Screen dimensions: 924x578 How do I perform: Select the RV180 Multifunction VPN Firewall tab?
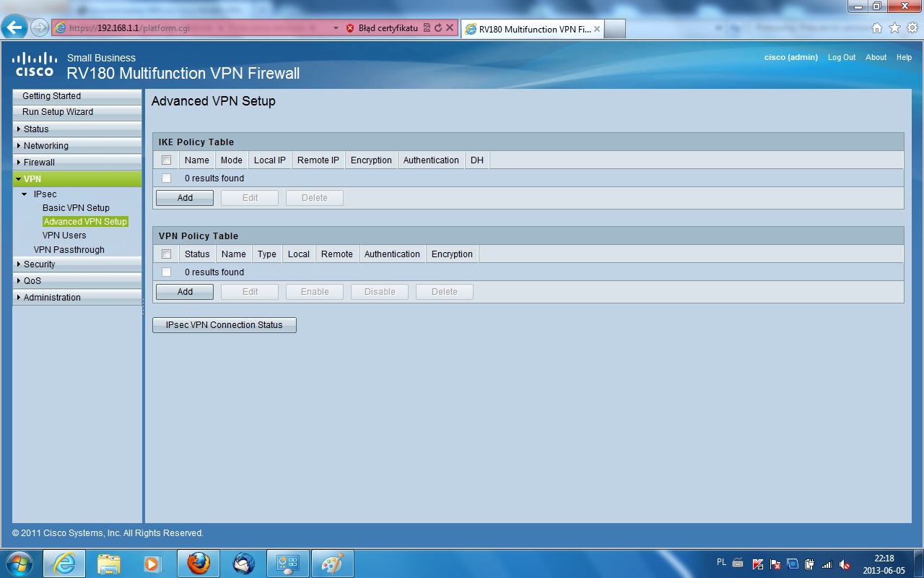coord(531,29)
